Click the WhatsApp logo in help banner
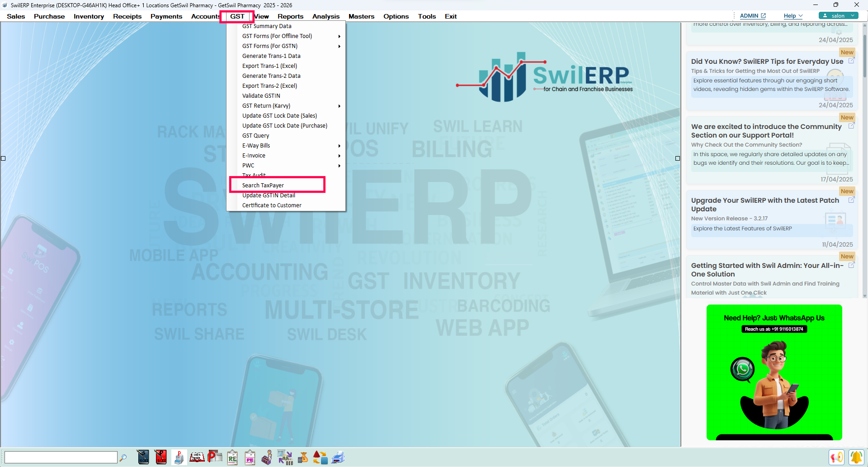The image size is (868, 467). pos(742,369)
